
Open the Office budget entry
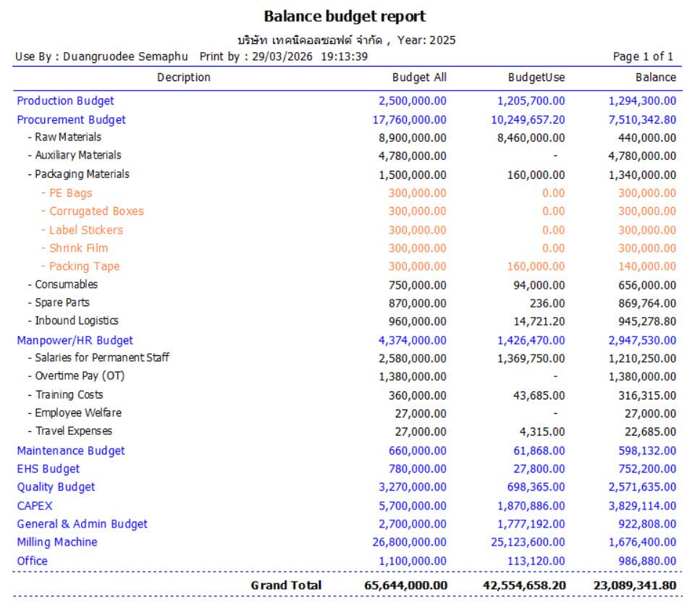(x=32, y=561)
